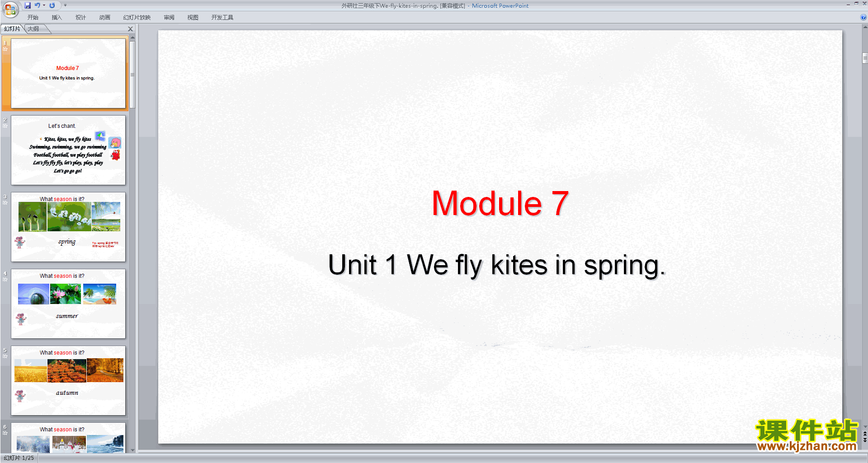
Task: Switch to the 设计 ribbon tab
Action: [x=80, y=18]
